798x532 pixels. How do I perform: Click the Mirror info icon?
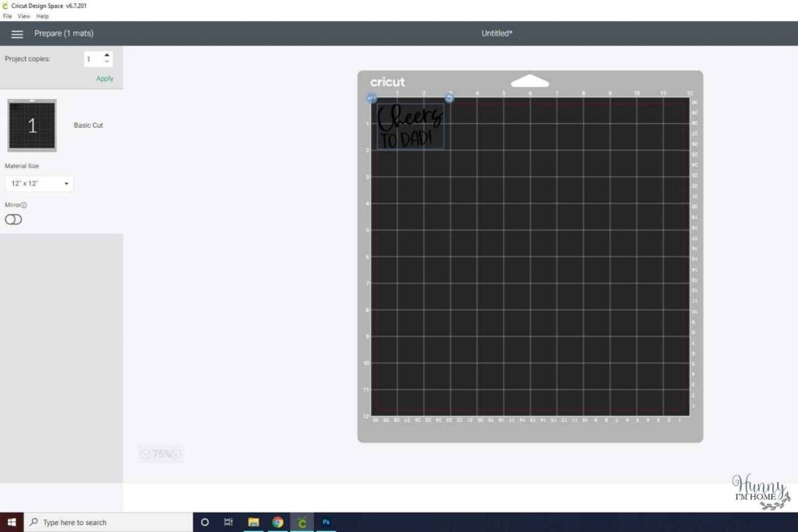coord(24,205)
